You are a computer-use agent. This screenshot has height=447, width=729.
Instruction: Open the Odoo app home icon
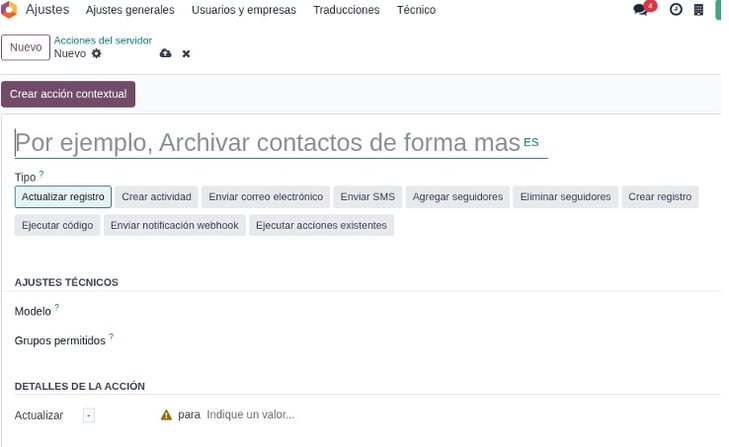(9, 9)
